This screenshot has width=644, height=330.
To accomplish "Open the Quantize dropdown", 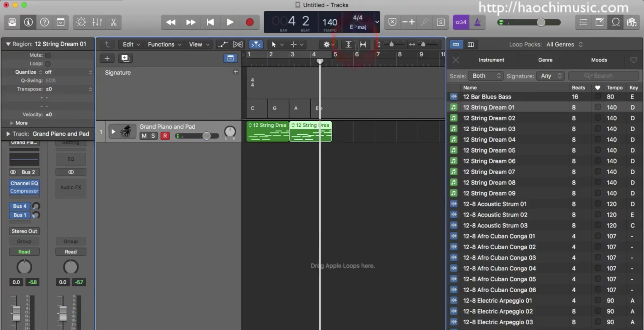I will pyautogui.click(x=68, y=72).
